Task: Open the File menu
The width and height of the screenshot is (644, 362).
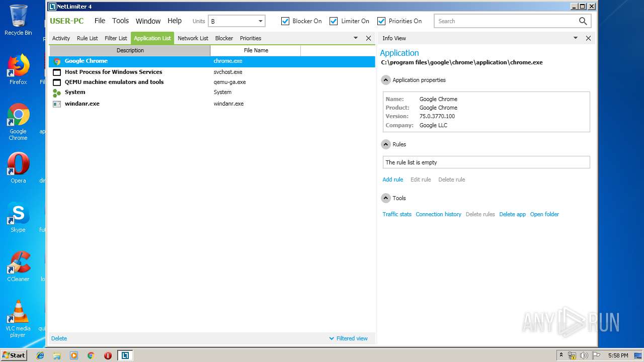Action: point(100,21)
